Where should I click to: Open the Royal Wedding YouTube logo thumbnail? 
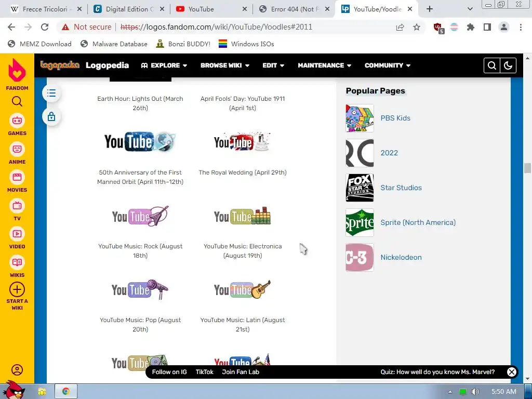242,141
